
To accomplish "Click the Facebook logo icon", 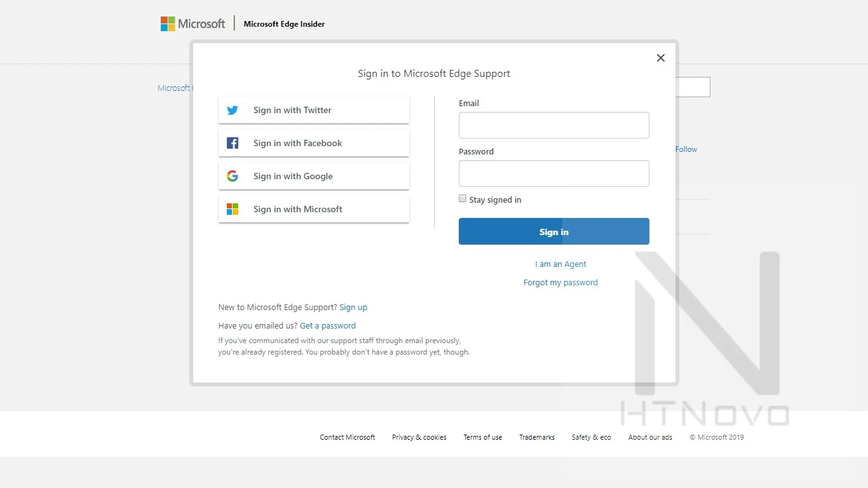I will click(233, 143).
